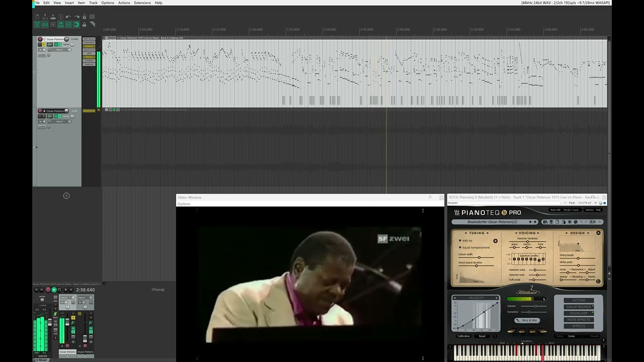This screenshot has width=644, height=362.
Task: Open project settings info icon
Action: 61,17
